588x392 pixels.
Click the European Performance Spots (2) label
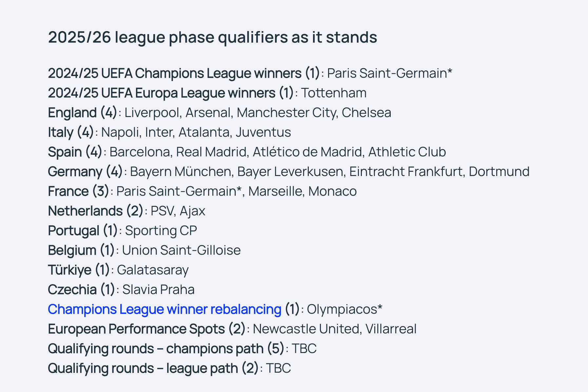147,329
